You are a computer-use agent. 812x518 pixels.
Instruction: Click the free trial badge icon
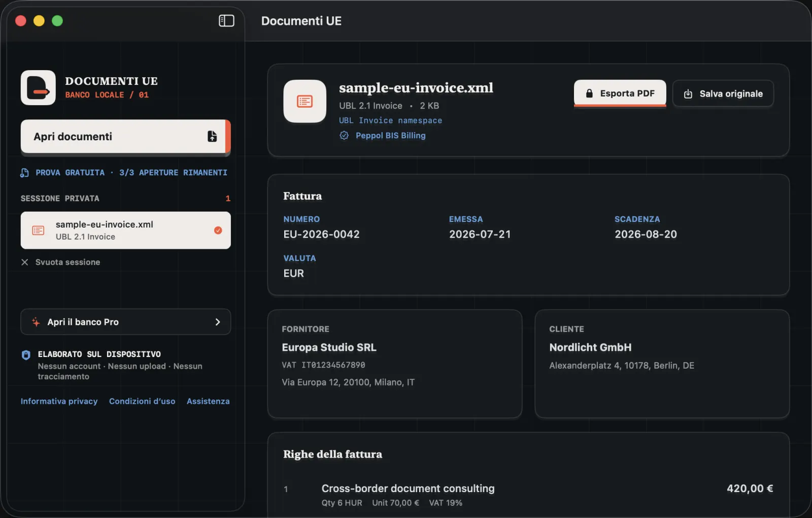(24, 173)
